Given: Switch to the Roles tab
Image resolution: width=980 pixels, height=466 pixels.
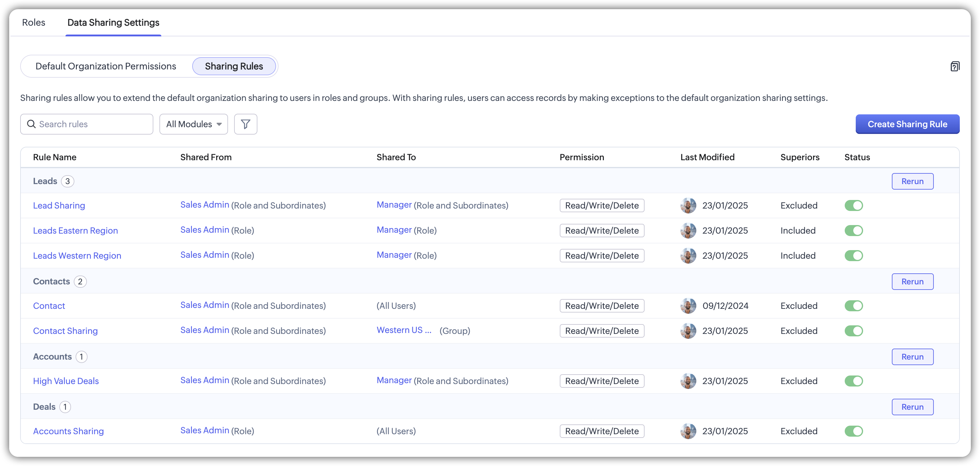Looking at the screenshot, I should (x=33, y=23).
